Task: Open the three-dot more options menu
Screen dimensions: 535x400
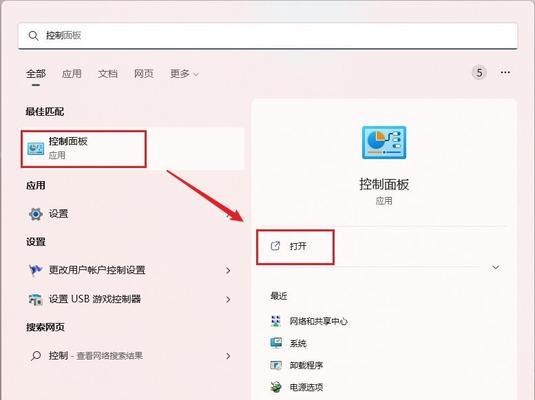Action: (505, 72)
